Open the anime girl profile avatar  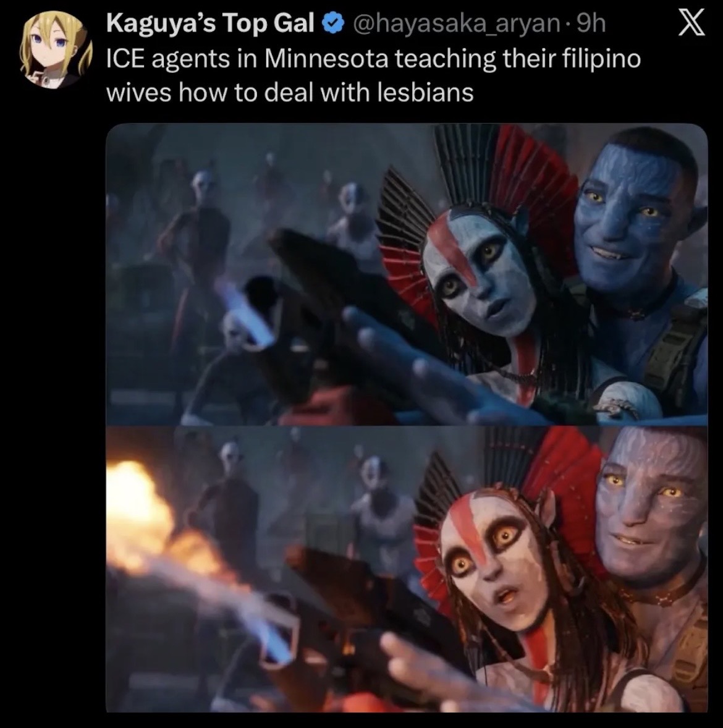(x=55, y=50)
